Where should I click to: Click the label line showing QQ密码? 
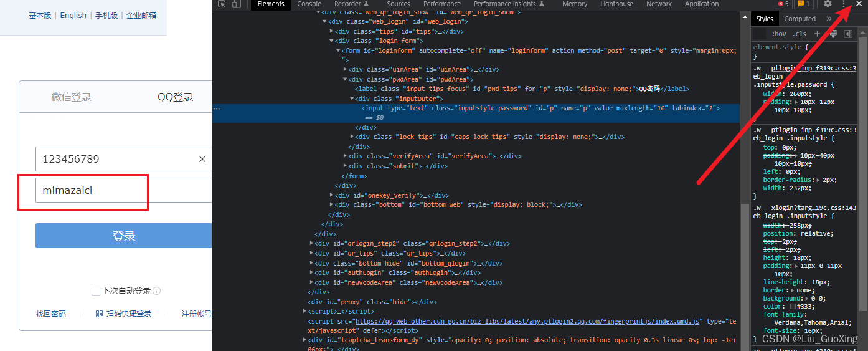pos(522,89)
